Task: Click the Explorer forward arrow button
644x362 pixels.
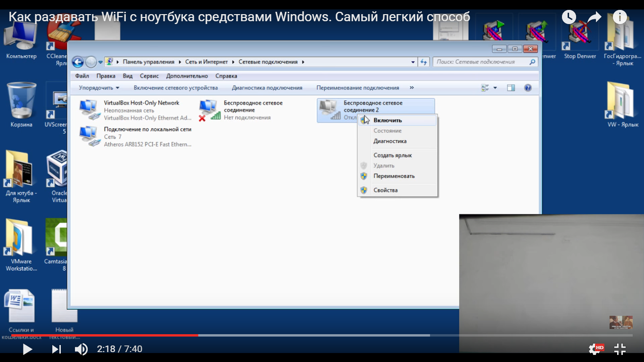Action: (91, 62)
